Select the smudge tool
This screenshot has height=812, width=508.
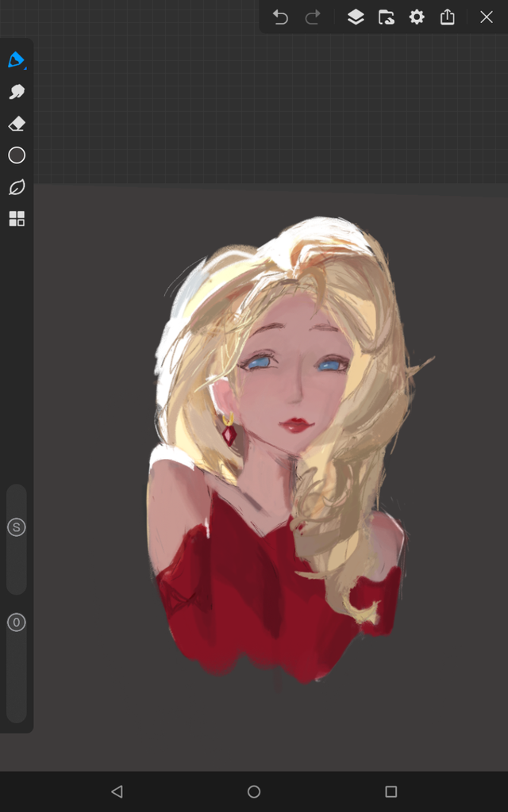[17, 92]
